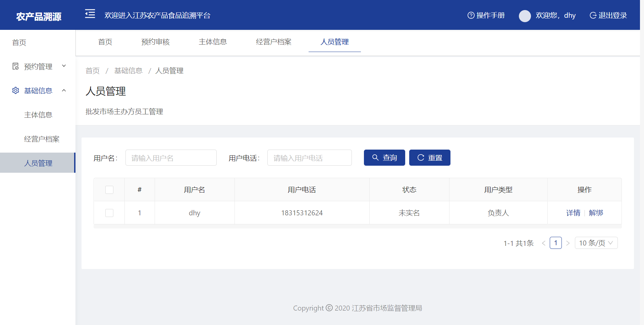
Task: Select 主体信息 in the sidebar
Action: click(x=38, y=115)
